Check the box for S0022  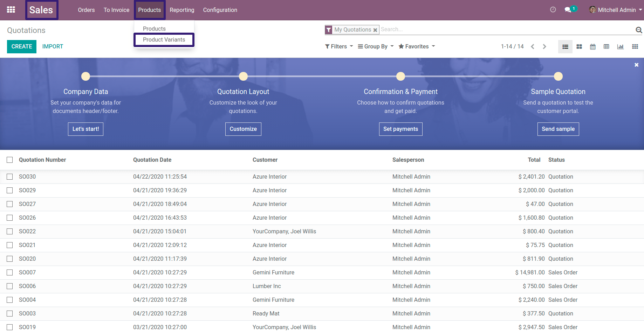tap(10, 232)
